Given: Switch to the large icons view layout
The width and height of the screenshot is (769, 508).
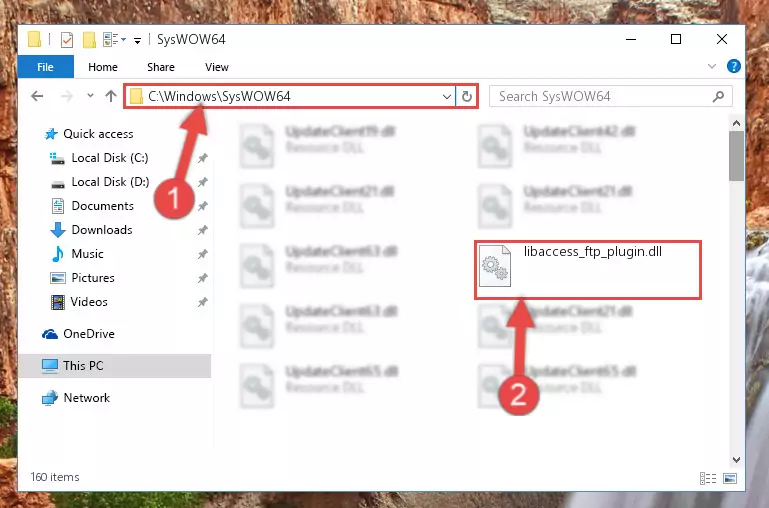Looking at the screenshot, I should click(730, 478).
